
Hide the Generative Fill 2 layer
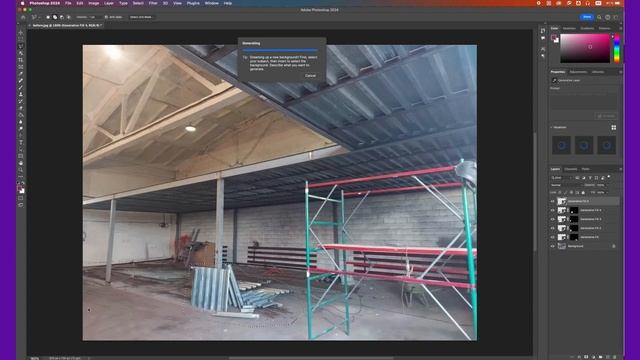[x=553, y=228]
